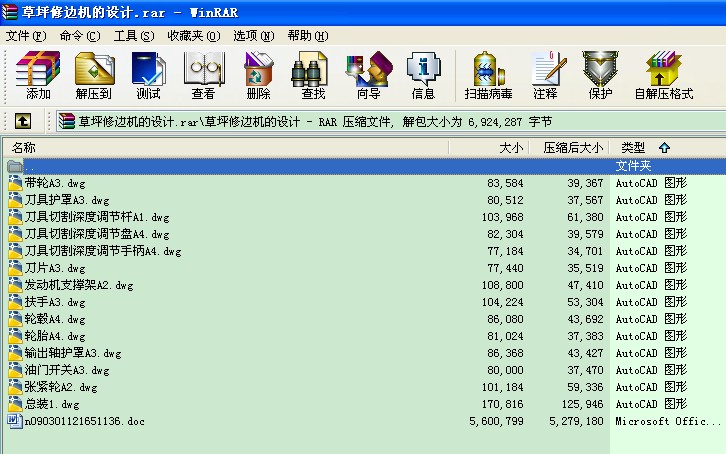Screen dimensions: 726x454
Task: Click the 自解压格式 (SFX) icon
Action: click(664, 75)
